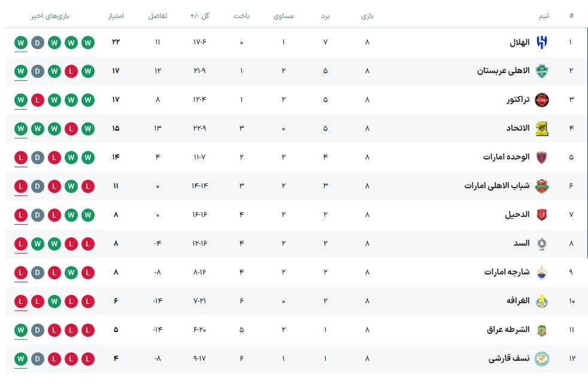Click the شارجه امارات club crest
The image size is (588, 383).
click(541, 272)
